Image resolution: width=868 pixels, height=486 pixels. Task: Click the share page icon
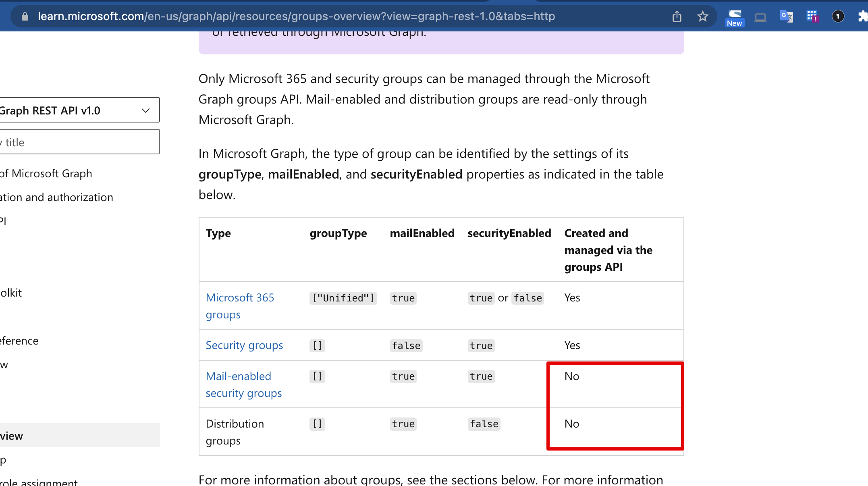(x=677, y=17)
